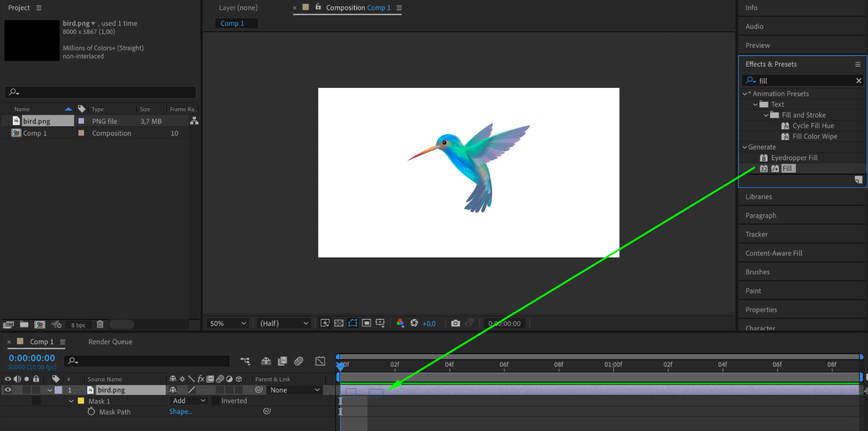Collapse the Fill and Stroke folder
Image resolution: width=868 pixels, height=431 pixels.
(x=766, y=115)
